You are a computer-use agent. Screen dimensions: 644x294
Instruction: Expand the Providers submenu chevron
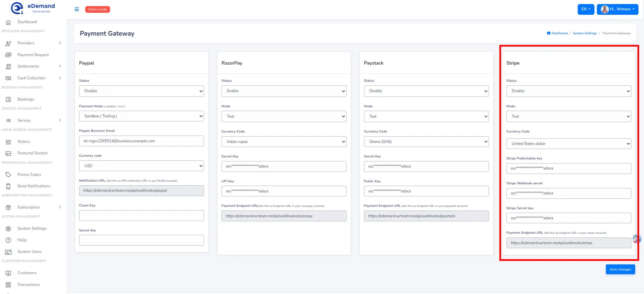(x=60, y=43)
